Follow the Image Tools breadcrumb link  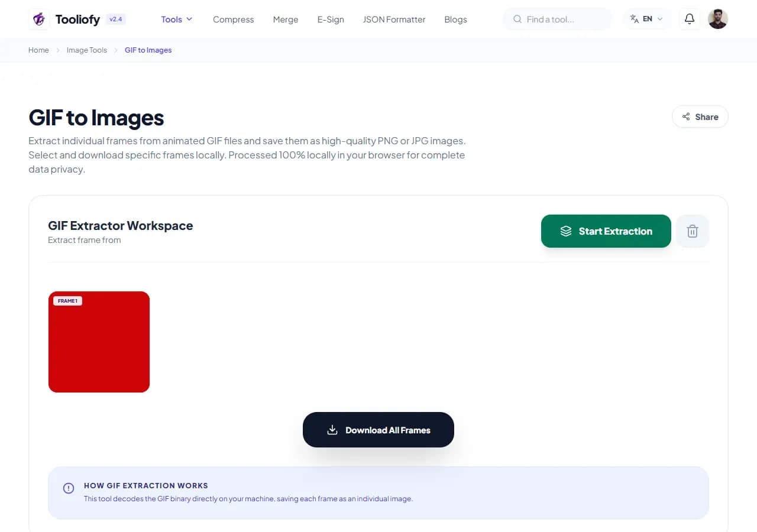87,50
